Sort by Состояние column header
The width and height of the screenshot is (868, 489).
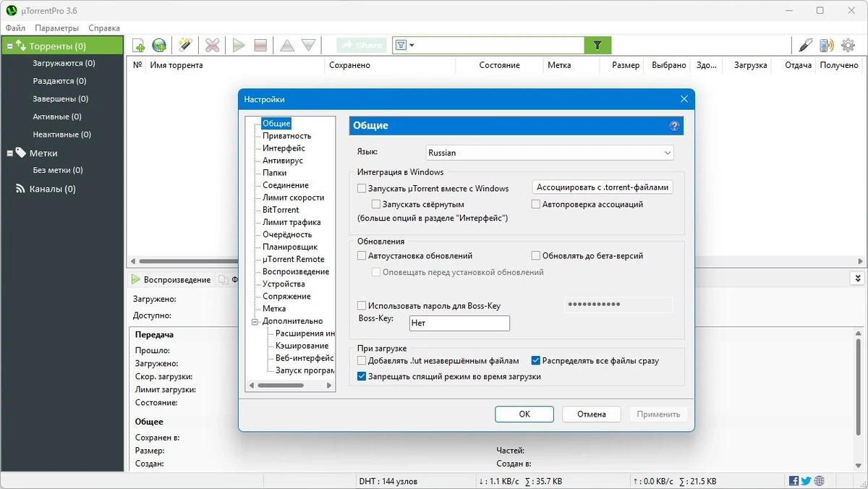point(499,65)
